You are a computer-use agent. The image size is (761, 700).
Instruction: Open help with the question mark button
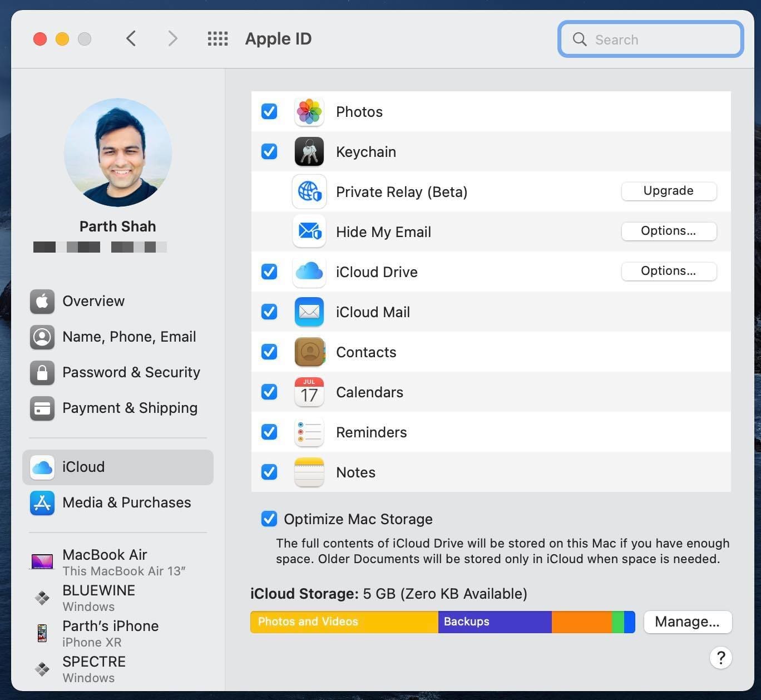721,658
